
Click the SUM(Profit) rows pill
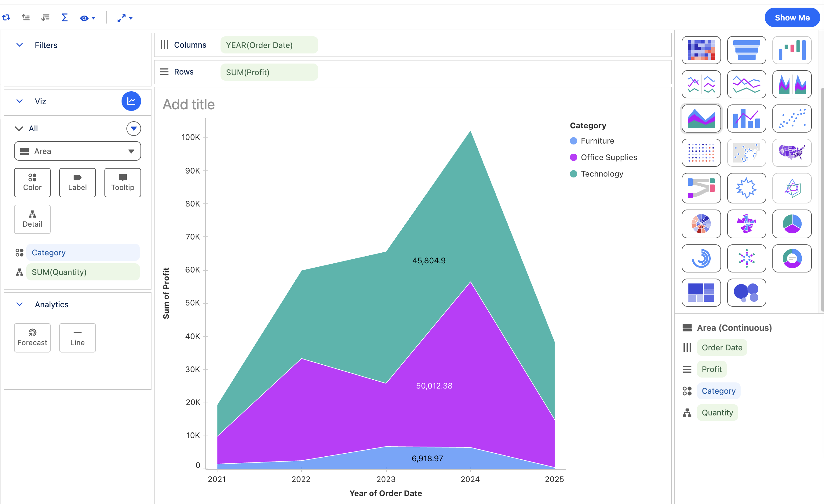click(269, 72)
